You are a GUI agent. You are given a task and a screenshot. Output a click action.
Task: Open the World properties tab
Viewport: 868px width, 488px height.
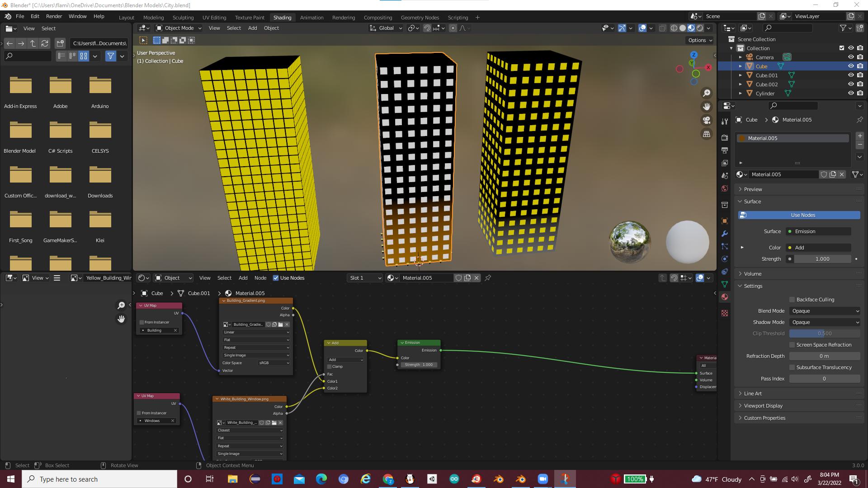point(725,188)
